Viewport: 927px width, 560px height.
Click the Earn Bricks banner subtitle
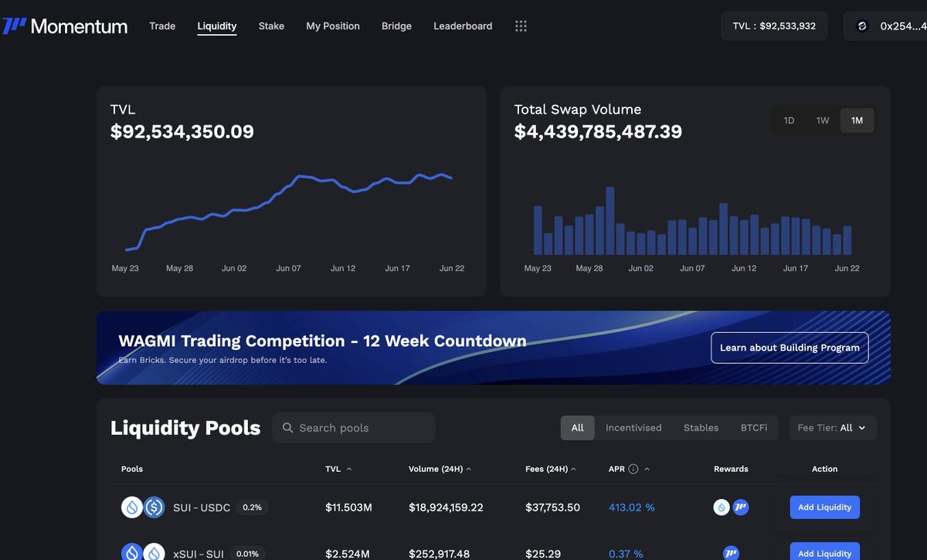[222, 360]
